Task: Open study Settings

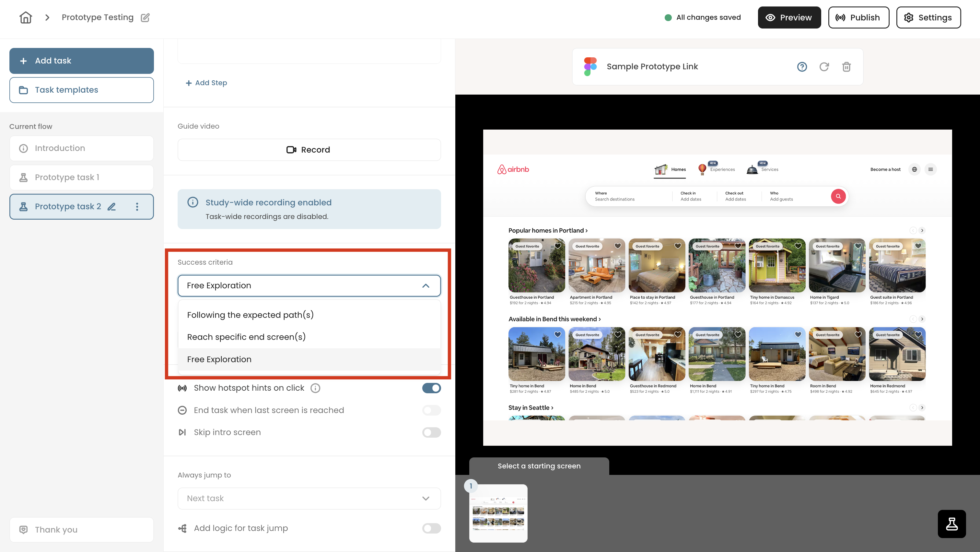Action: point(928,17)
